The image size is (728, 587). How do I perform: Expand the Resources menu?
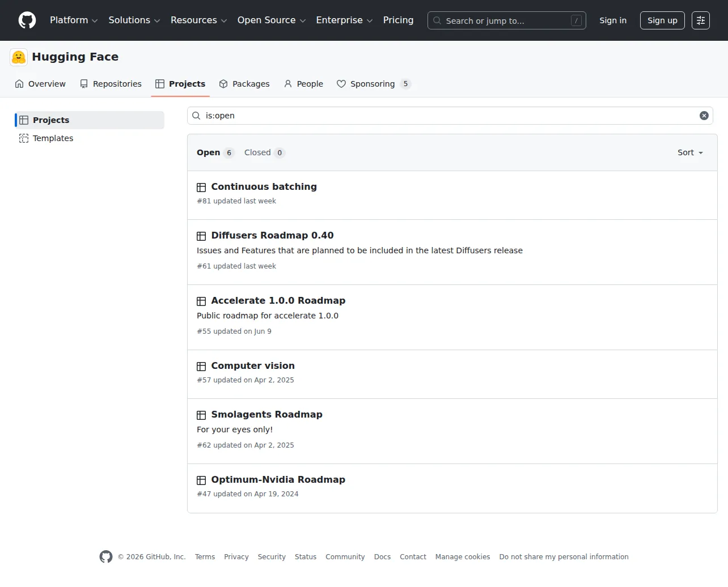[x=199, y=20]
